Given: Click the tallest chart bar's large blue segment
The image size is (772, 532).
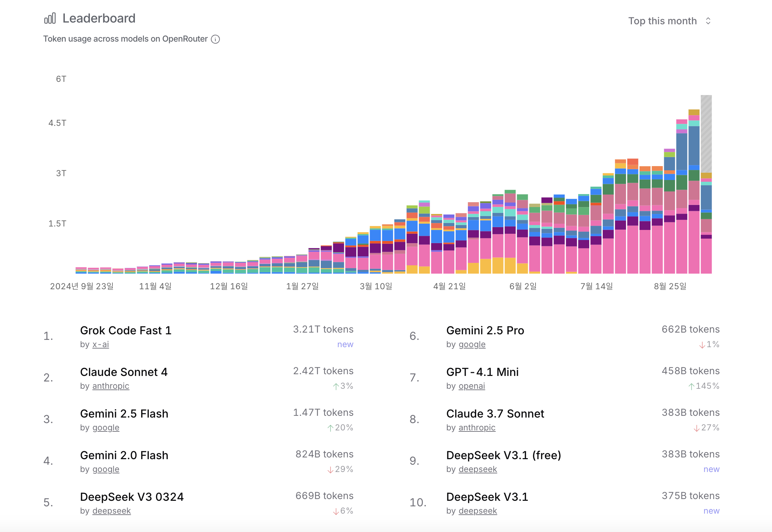Looking at the screenshot, I should tap(694, 146).
